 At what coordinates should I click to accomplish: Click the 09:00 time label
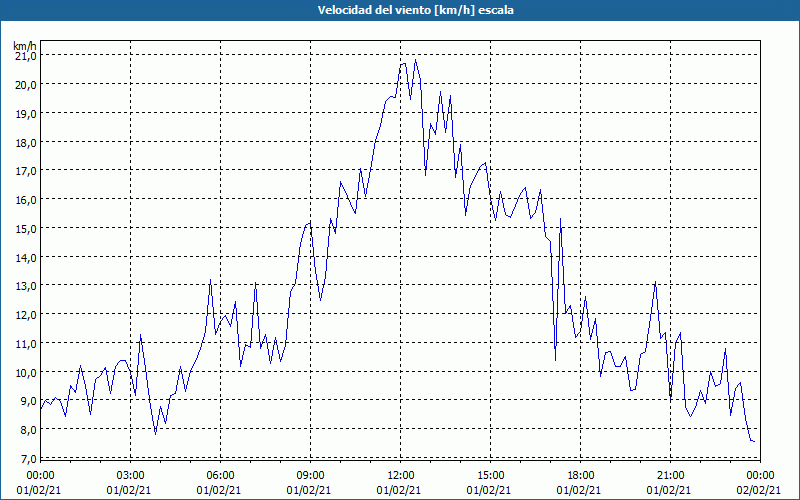tap(310, 476)
